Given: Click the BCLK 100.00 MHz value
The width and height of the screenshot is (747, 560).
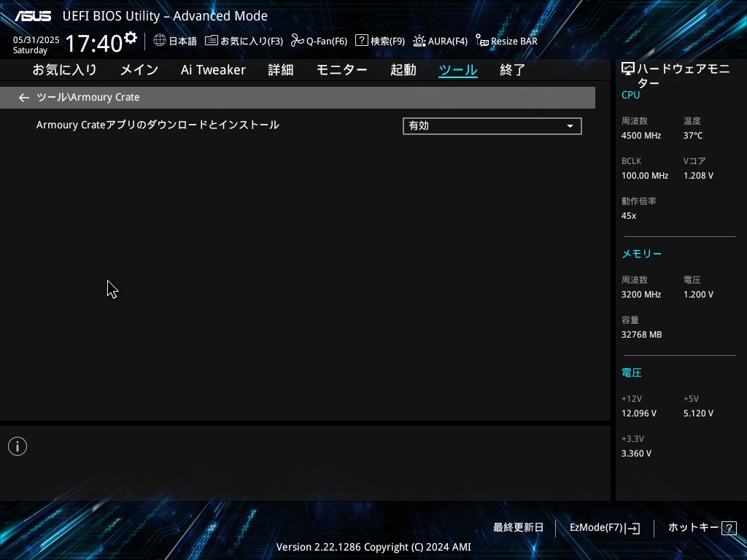Looking at the screenshot, I should pyautogui.click(x=645, y=176).
